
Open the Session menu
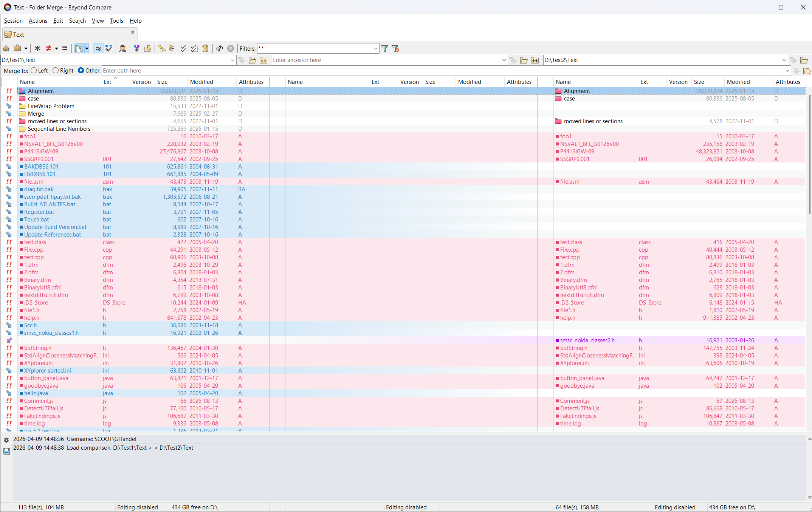[x=13, y=21]
